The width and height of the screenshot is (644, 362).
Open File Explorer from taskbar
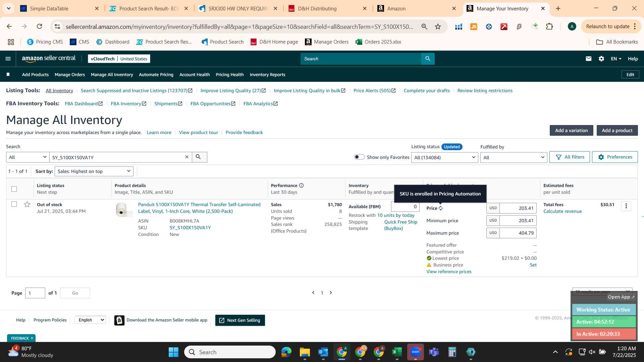coord(305,352)
